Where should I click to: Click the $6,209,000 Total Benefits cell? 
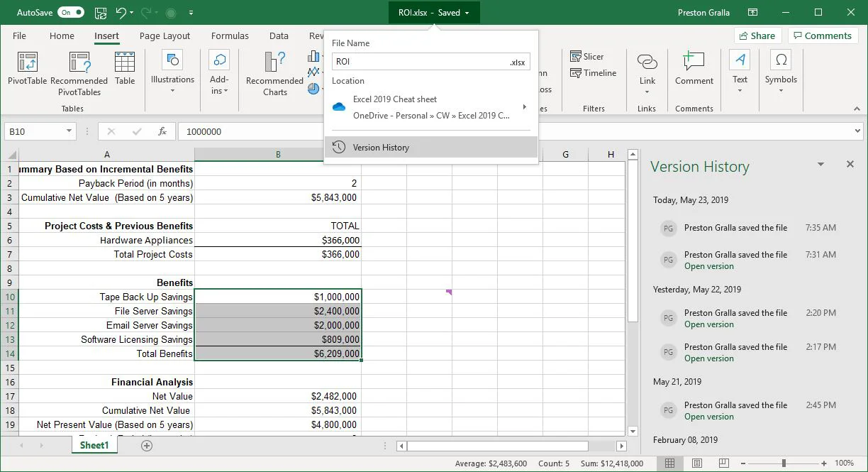pos(278,353)
